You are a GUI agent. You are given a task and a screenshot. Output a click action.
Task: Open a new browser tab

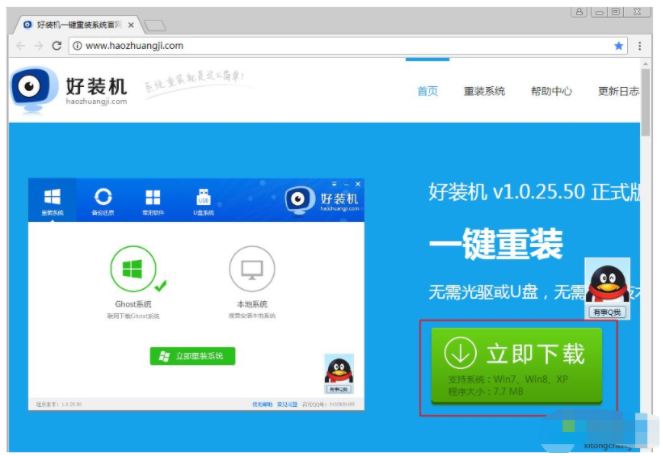[x=155, y=26]
